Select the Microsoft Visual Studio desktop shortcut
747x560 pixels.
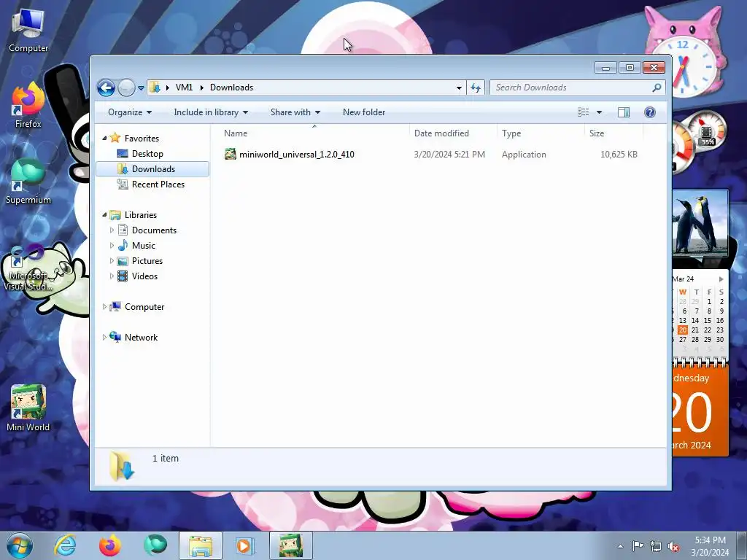(x=28, y=268)
